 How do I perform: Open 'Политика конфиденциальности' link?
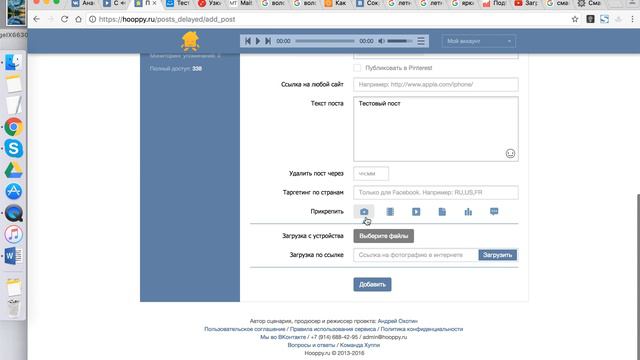[x=422, y=329]
